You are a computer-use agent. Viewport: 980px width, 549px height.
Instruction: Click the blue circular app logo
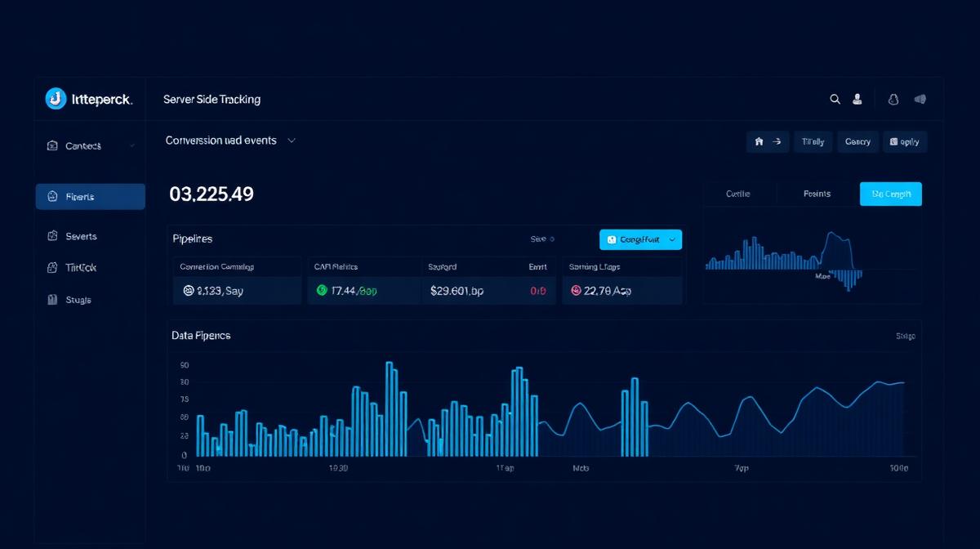[56, 99]
